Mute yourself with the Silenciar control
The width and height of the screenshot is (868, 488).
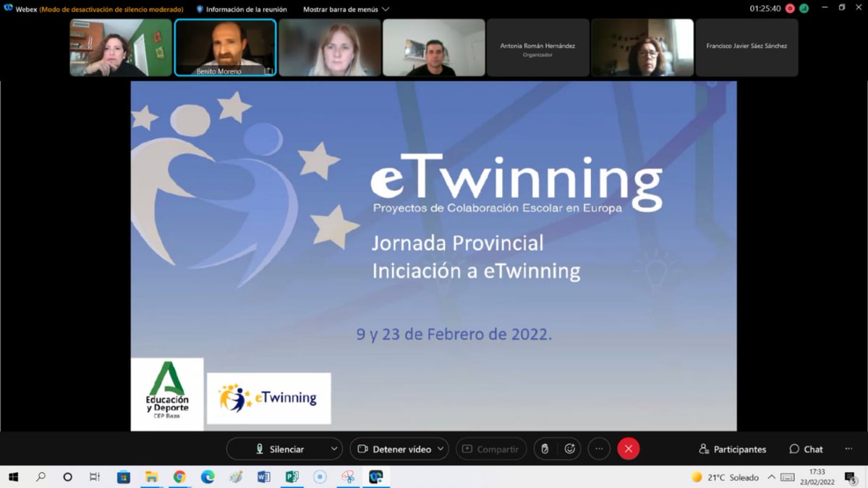pyautogui.click(x=279, y=448)
